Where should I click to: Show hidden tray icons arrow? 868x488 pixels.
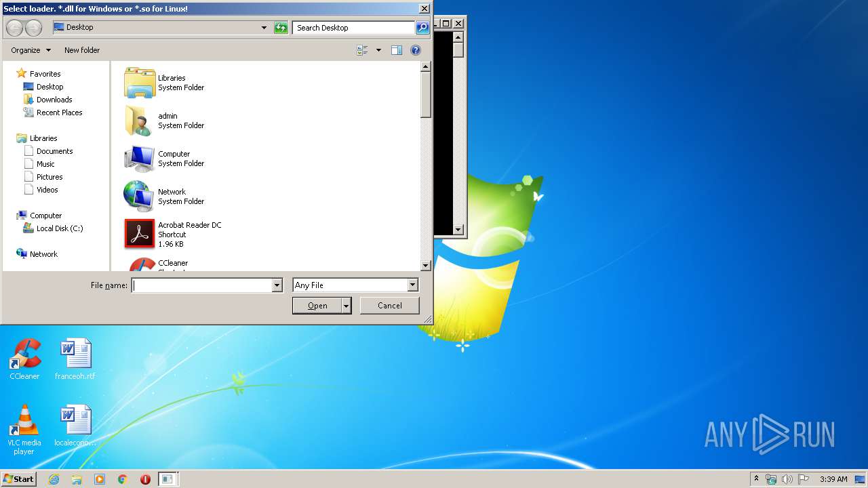pos(757,479)
